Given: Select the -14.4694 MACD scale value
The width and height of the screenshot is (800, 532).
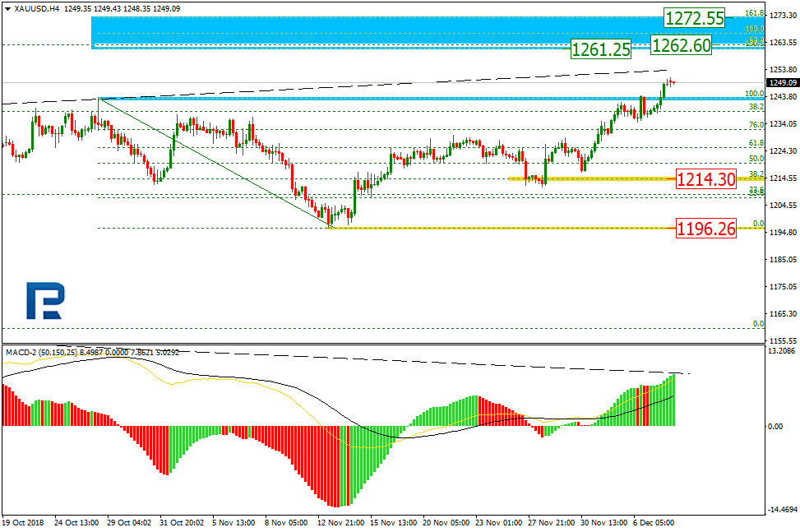Looking at the screenshot, I should [x=782, y=510].
